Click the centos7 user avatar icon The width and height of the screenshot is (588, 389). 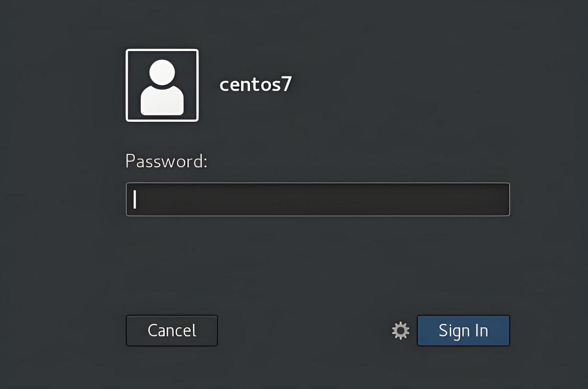click(x=162, y=85)
